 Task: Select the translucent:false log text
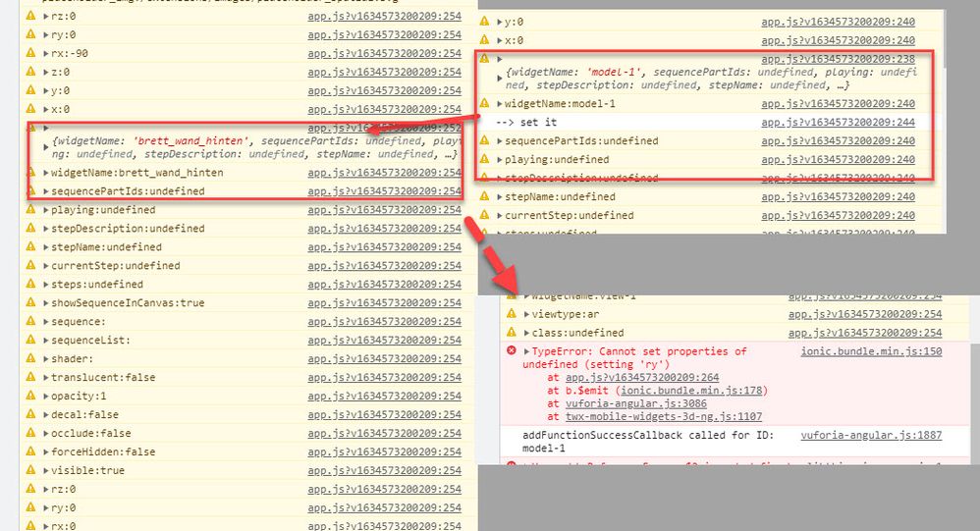(103, 377)
